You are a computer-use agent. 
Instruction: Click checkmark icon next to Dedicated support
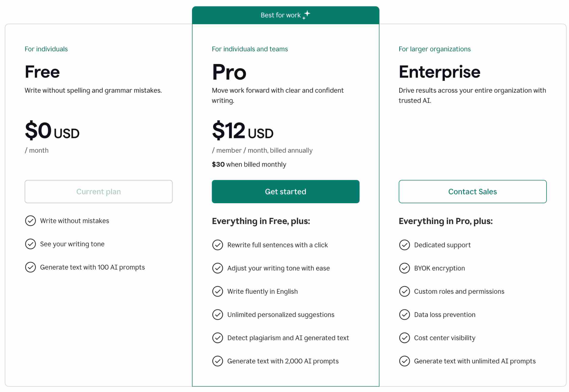(x=405, y=245)
